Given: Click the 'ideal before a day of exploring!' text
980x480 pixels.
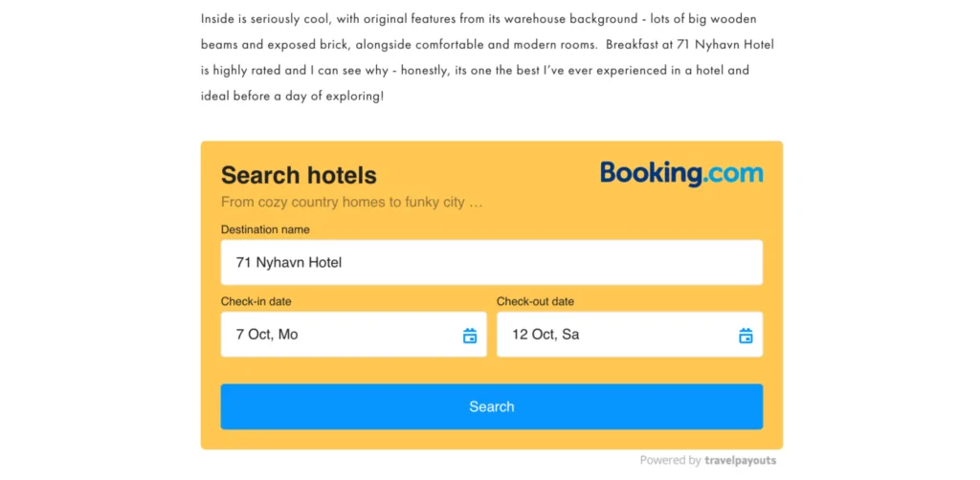Looking at the screenshot, I should 292,96.
